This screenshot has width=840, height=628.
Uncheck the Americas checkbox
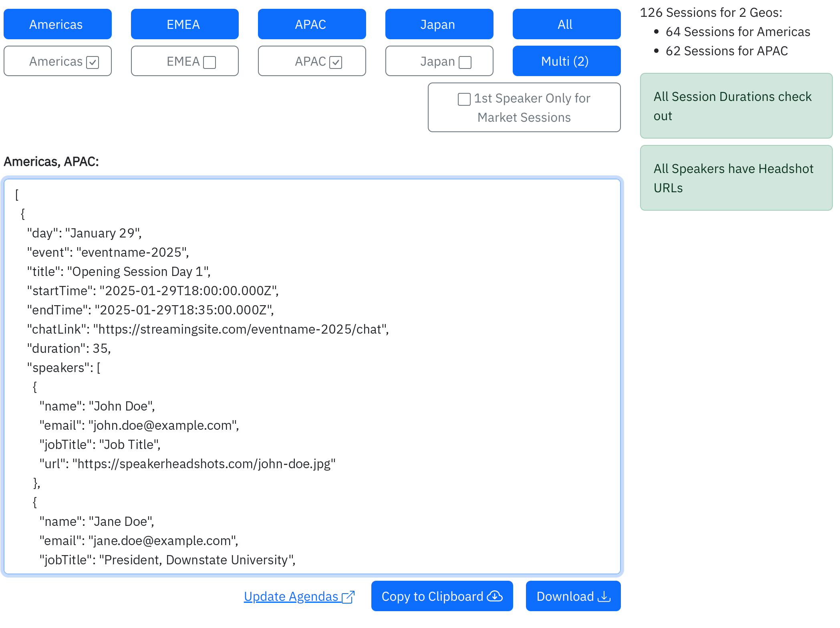point(93,62)
